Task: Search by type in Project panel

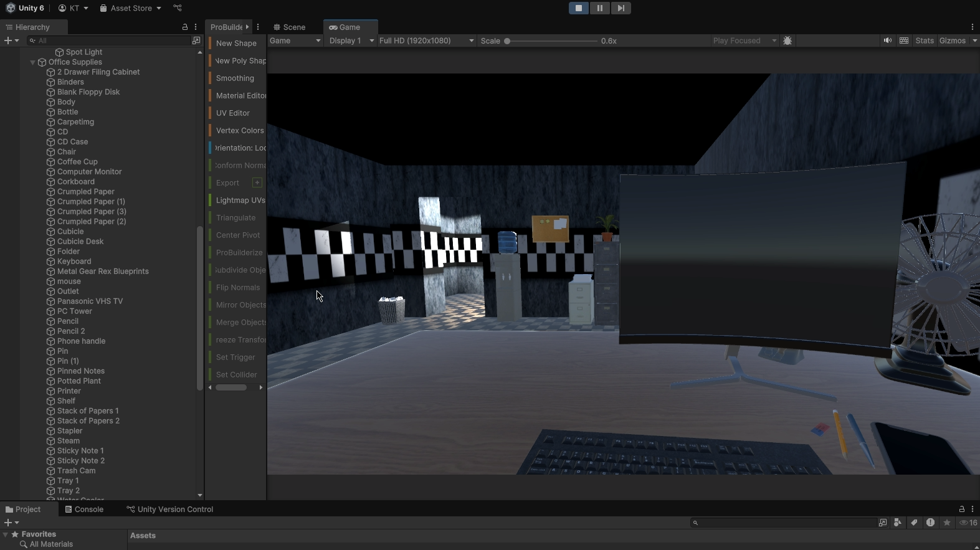Action: 898,523
